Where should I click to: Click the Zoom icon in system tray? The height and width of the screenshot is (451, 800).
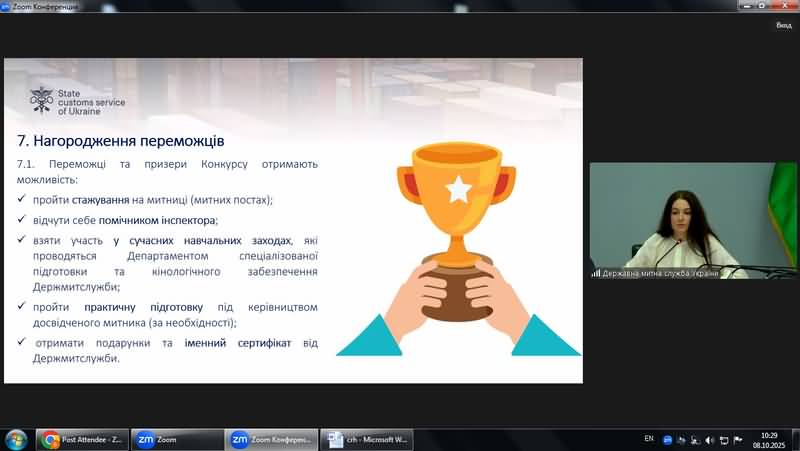point(667,440)
